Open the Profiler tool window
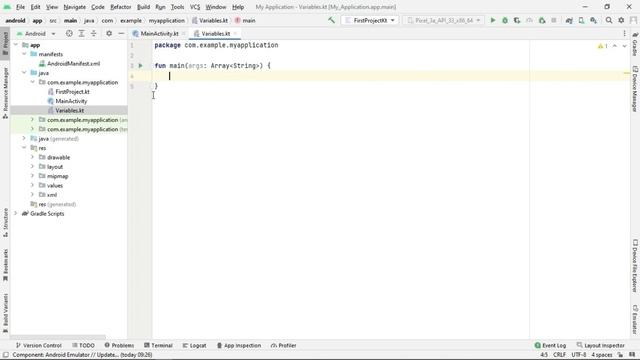This screenshot has height=360, width=640. [x=283, y=345]
